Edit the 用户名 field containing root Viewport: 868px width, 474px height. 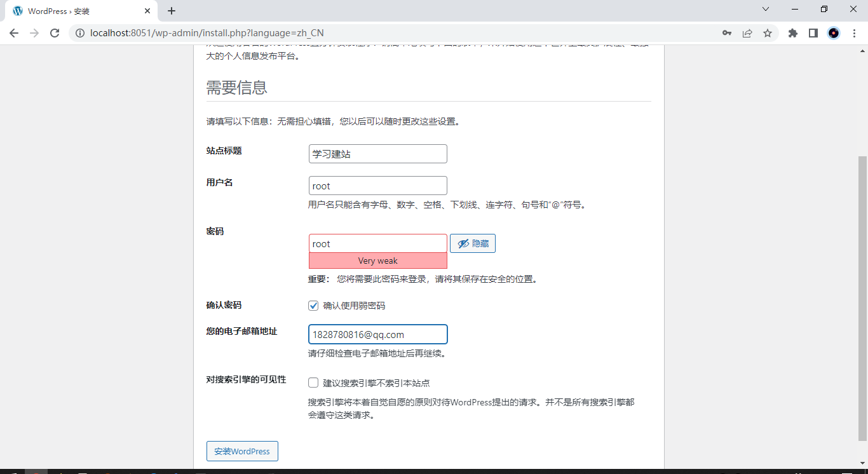pyautogui.click(x=377, y=186)
